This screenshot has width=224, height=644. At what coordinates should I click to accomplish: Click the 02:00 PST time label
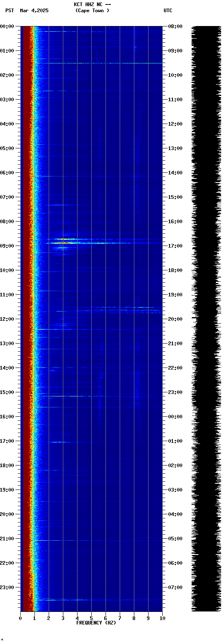[x=7, y=75]
